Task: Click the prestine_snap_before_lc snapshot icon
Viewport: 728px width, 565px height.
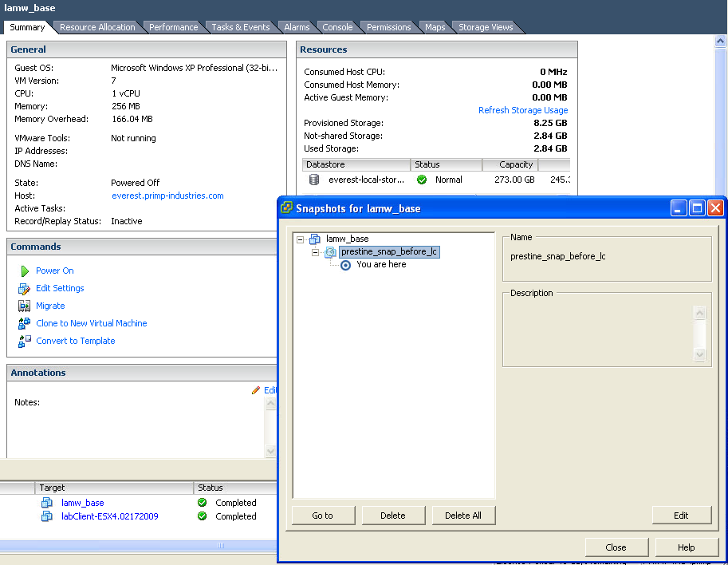Action: (x=330, y=252)
